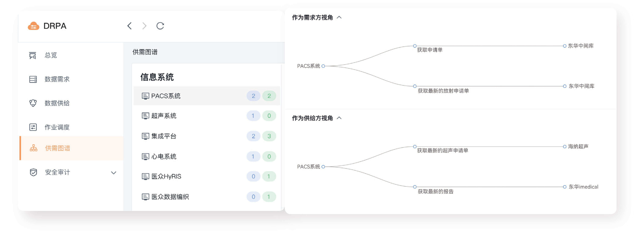The image size is (644, 233).
Task: Click blue badge 2 on PACS系统 row
Action: tap(253, 96)
